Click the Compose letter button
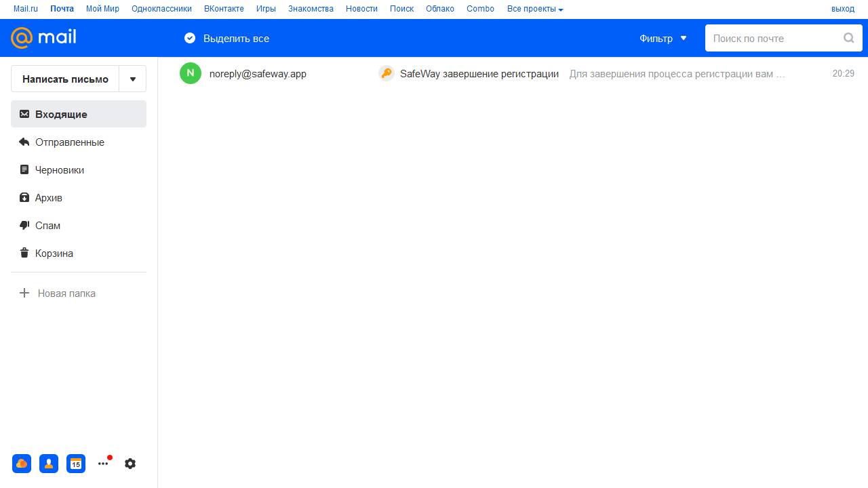Viewport: 868px width, 488px height. (x=65, y=79)
